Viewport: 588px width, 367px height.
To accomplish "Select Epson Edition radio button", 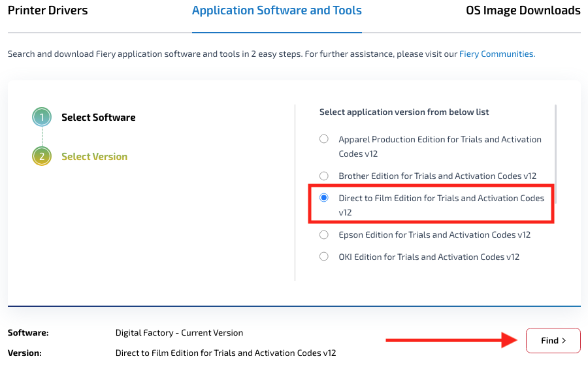I will tap(324, 234).
